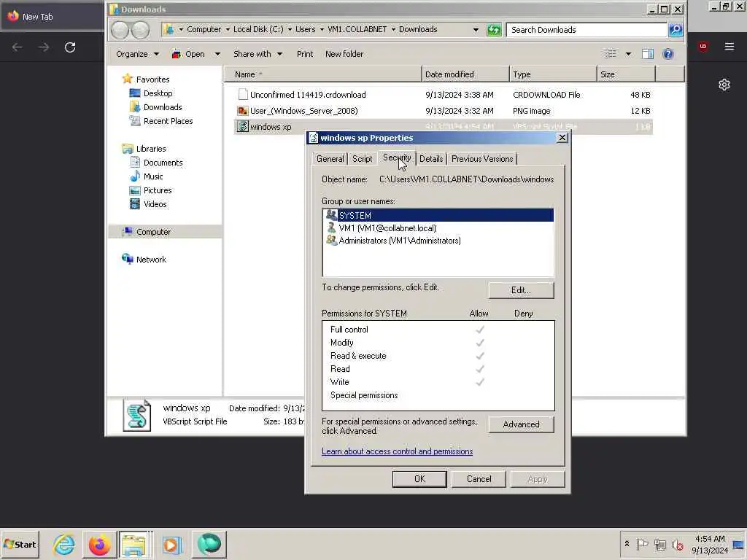747x560 pixels.
Task: Follow the access control and permissions link
Action: 398,451
